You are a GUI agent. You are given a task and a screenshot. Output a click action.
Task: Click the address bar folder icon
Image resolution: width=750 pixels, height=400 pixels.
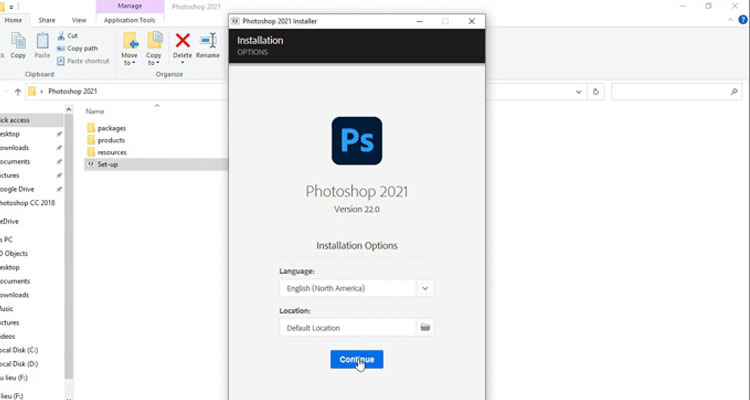click(x=32, y=91)
